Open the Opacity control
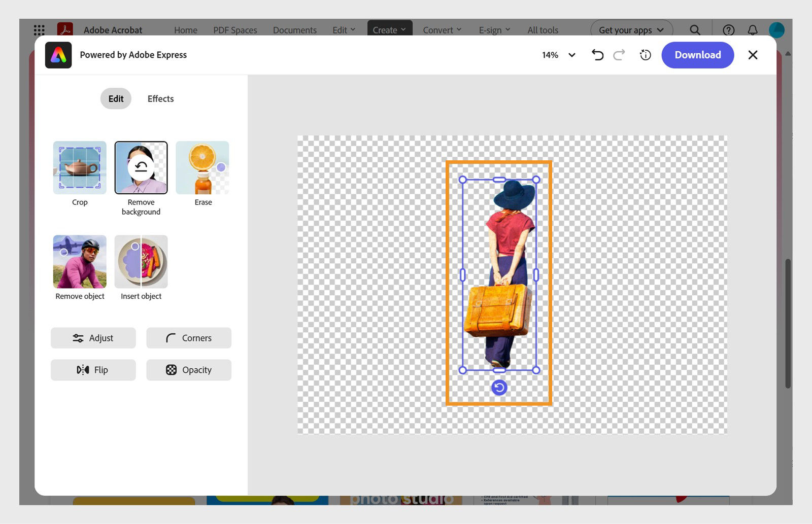 pos(188,370)
